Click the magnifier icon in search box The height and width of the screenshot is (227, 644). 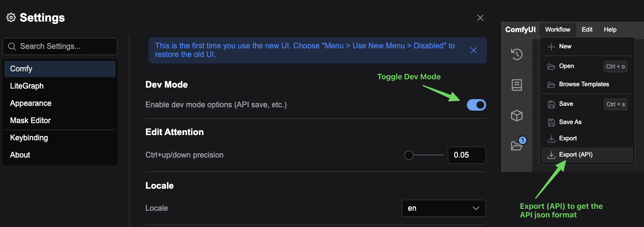click(x=12, y=46)
